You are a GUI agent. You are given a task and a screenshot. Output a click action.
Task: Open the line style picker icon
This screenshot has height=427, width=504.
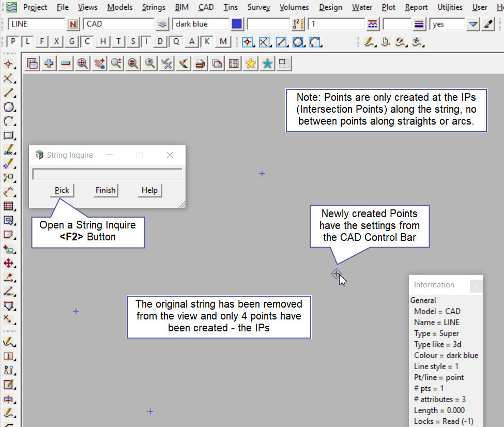click(372, 24)
